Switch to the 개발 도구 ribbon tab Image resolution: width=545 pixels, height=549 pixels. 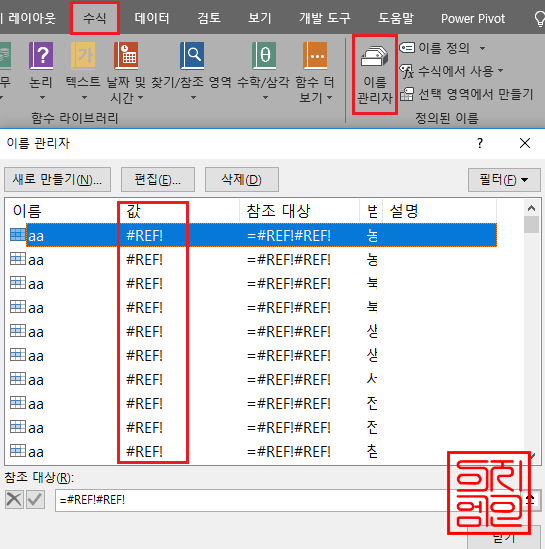tap(324, 18)
